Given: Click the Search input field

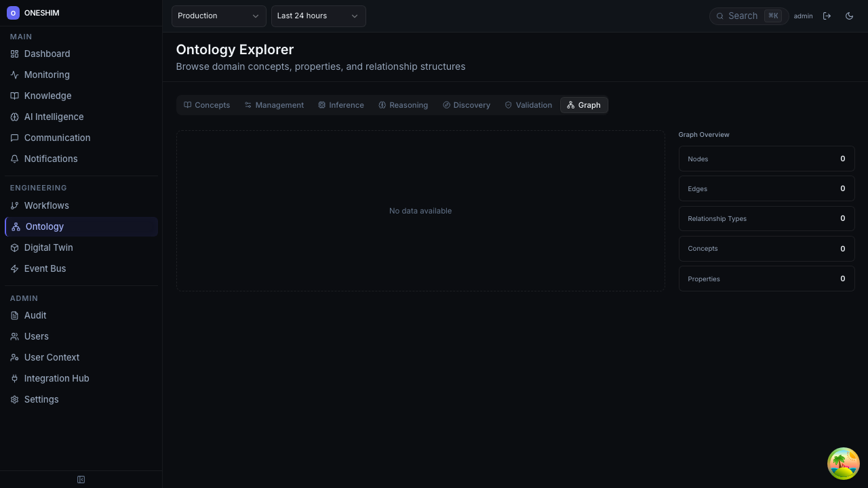Looking at the screenshot, I should 745,16.
